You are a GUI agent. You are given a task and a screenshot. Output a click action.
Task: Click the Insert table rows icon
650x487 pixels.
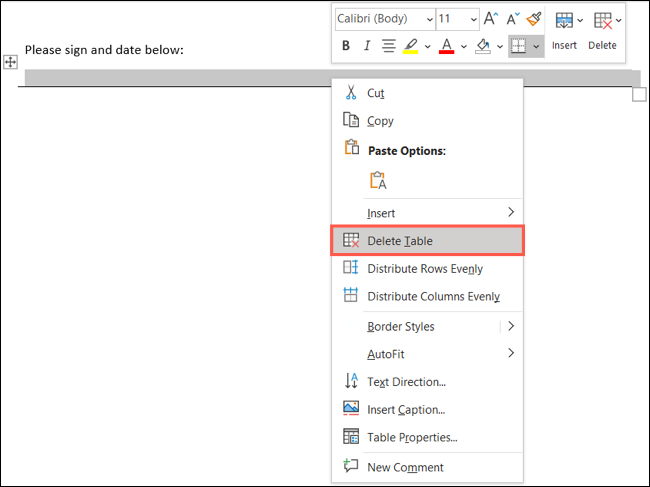564,21
